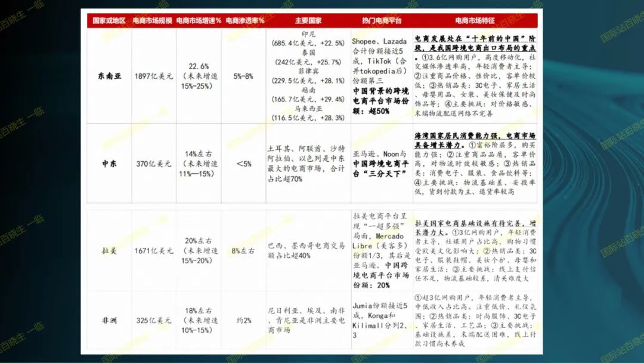This screenshot has height=363, width=644.
Task: Select the '电商市场增速%' header cell
Action: (199, 20)
